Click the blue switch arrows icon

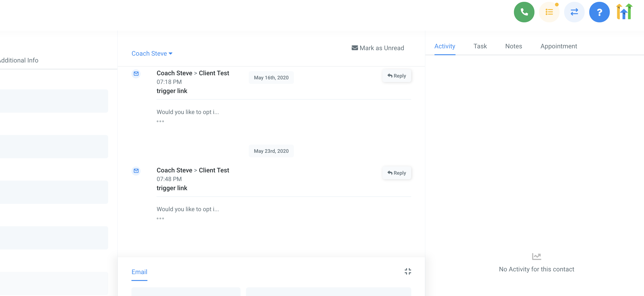[x=574, y=12]
